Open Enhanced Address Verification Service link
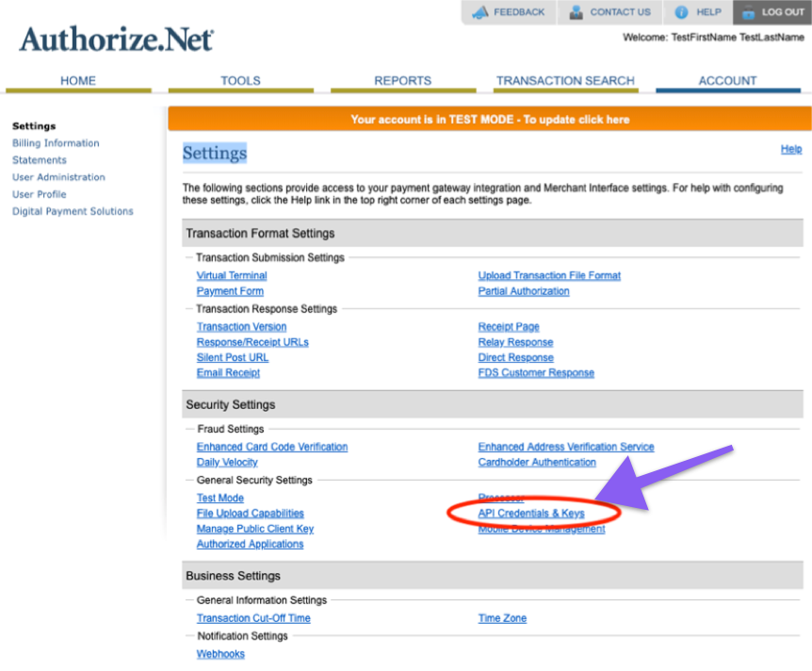Image resolution: width=812 pixels, height=671 pixels. pyautogui.click(x=566, y=447)
